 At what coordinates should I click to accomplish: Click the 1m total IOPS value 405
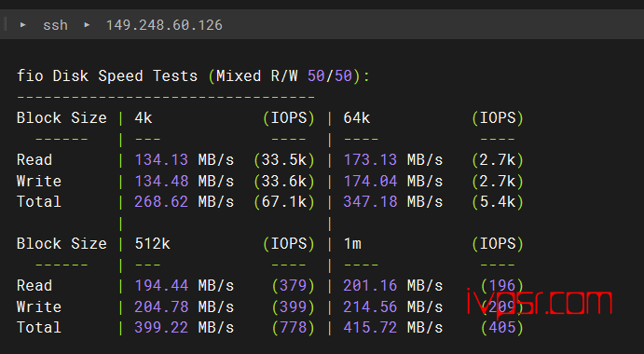coord(502,327)
